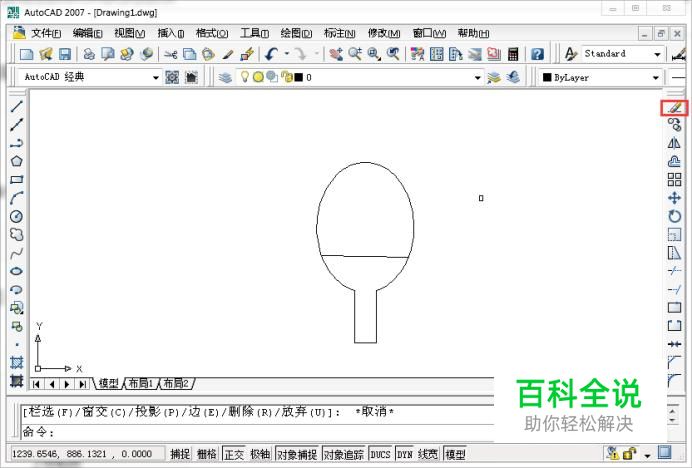Toggle DYN dynamic input
This screenshot has height=468, width=692.
click(405, 454)
